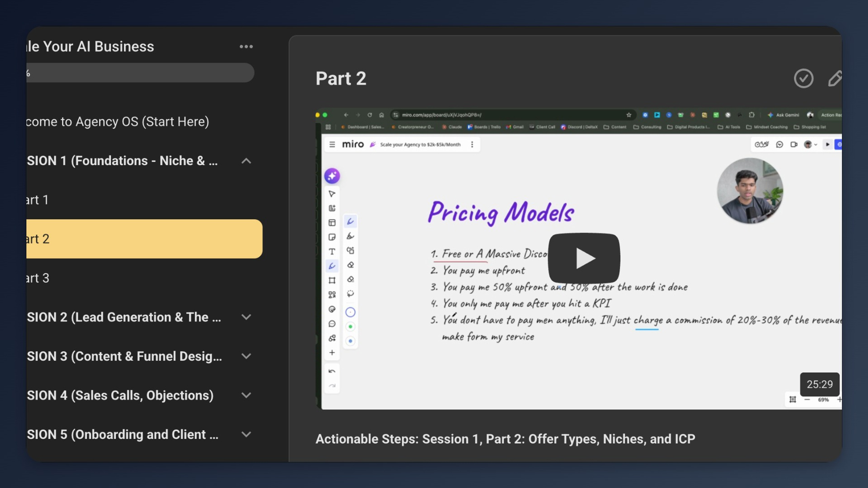This screenshot has height=488, width=868.
Task: Mark lesson complete with the checkmark circle
Action: point(804,78)
